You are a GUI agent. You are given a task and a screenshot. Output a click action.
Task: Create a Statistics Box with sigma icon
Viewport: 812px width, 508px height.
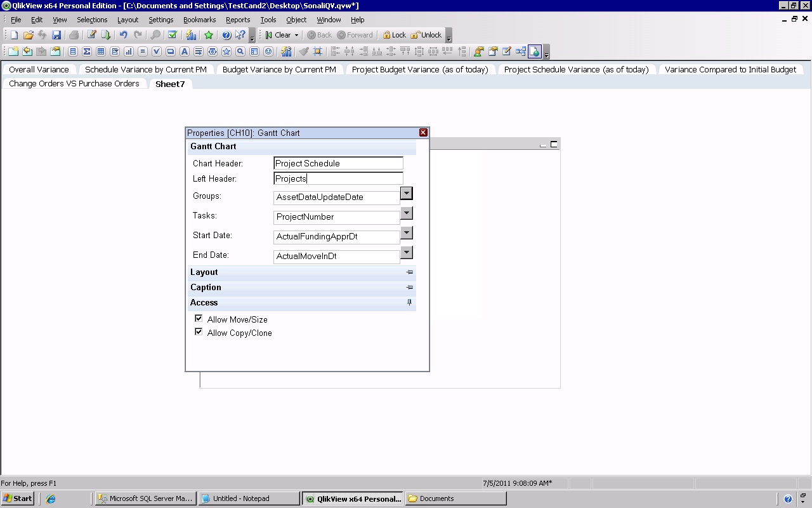pos(87,52)
